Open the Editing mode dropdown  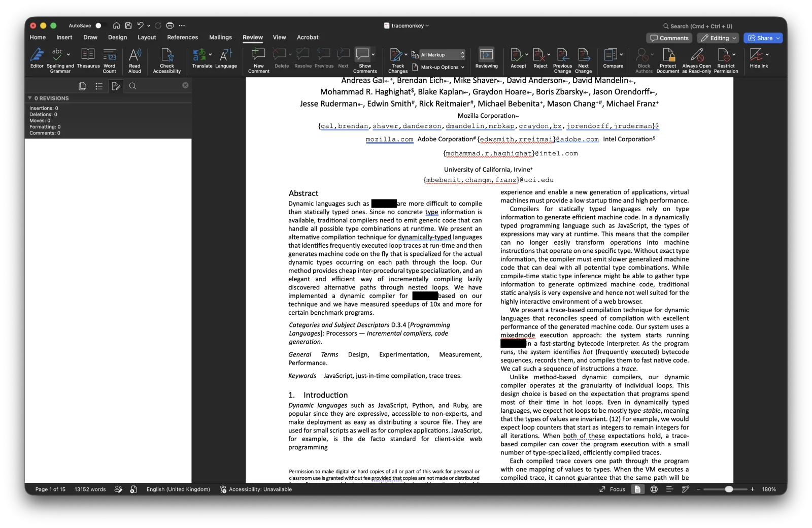tap(718, 38)
